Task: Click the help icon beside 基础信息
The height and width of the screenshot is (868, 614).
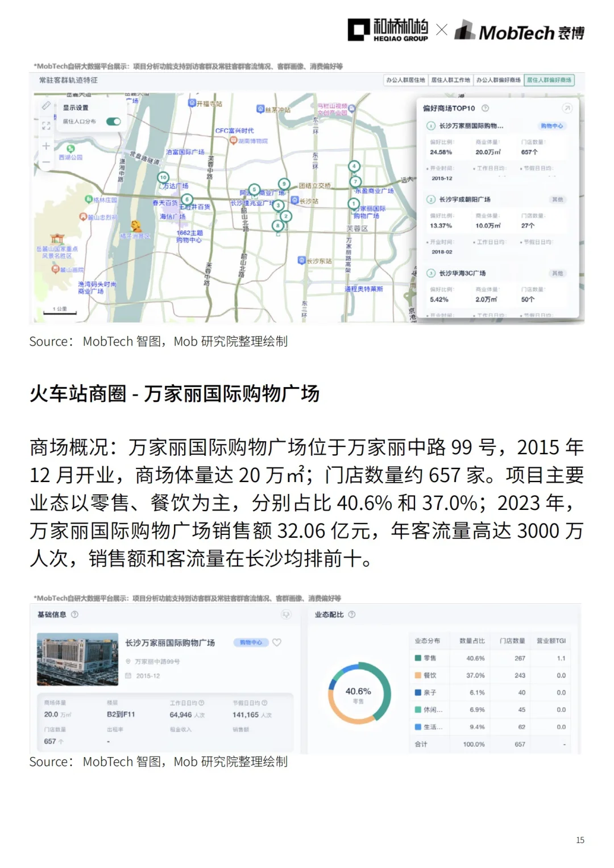Action: click(74, 614)
